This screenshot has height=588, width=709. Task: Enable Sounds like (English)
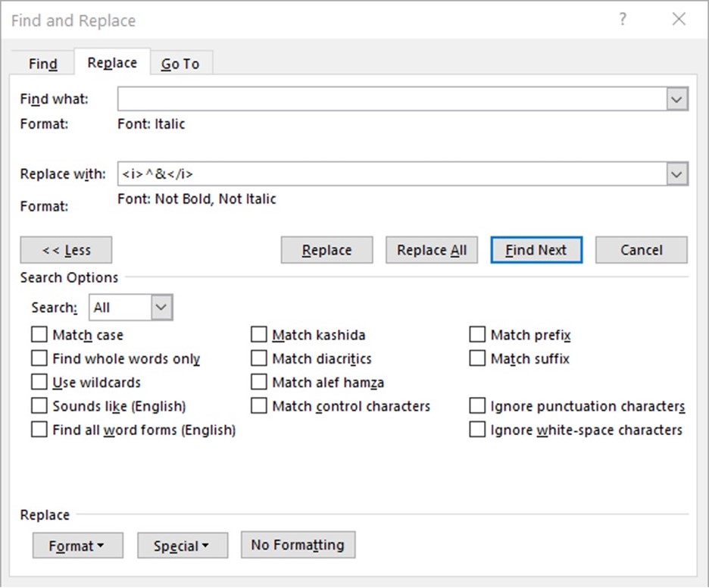click(x=39, y=405)
